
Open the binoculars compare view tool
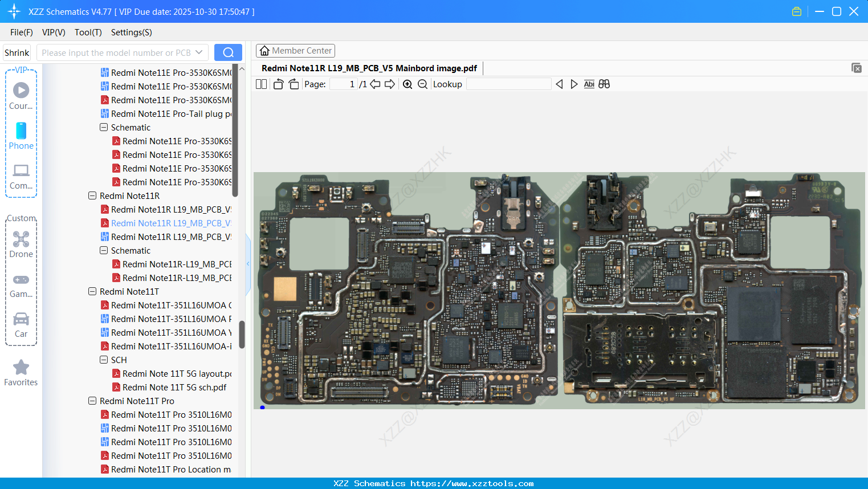[x=604, y=84]
